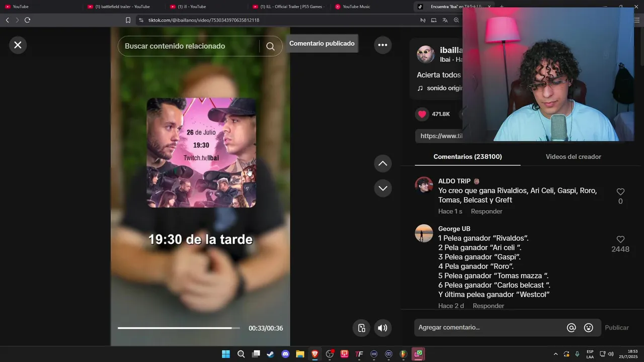The height and width of the screenshot is (362, 644).
Task: Click the search magnifier icon
Action: [270, 46]
